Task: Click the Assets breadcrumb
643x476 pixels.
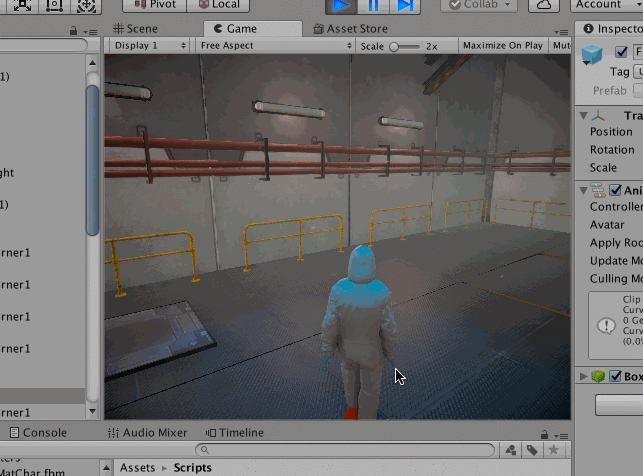Action: [x=137, y=468]
